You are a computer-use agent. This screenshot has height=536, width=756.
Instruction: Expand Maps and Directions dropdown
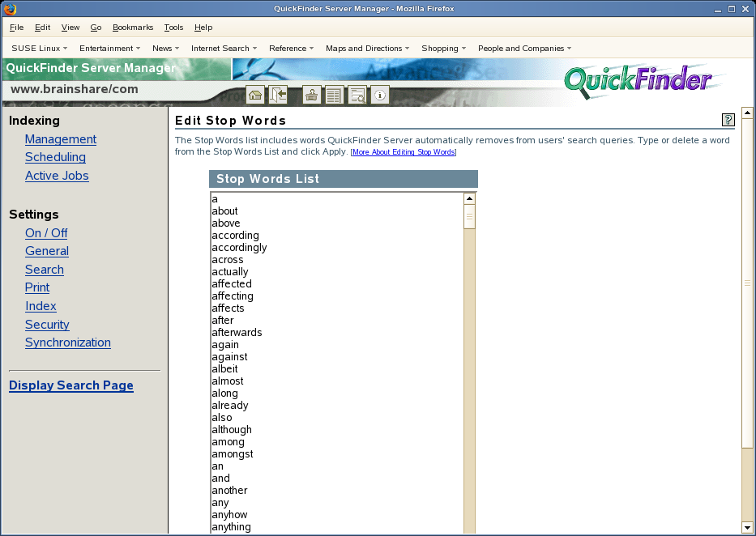click(x=368, y=48)
